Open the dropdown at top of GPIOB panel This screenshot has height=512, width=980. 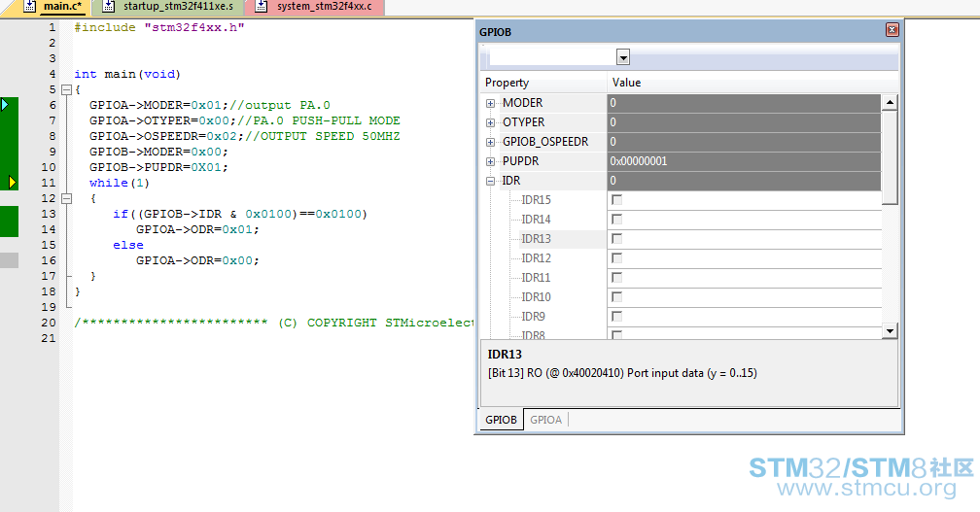pos(623,57)
